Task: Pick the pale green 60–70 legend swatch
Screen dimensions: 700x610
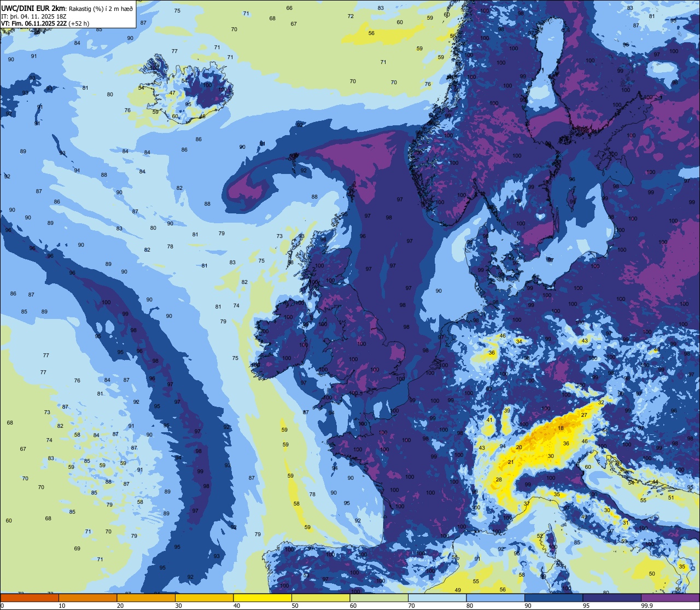Action: 379,597
